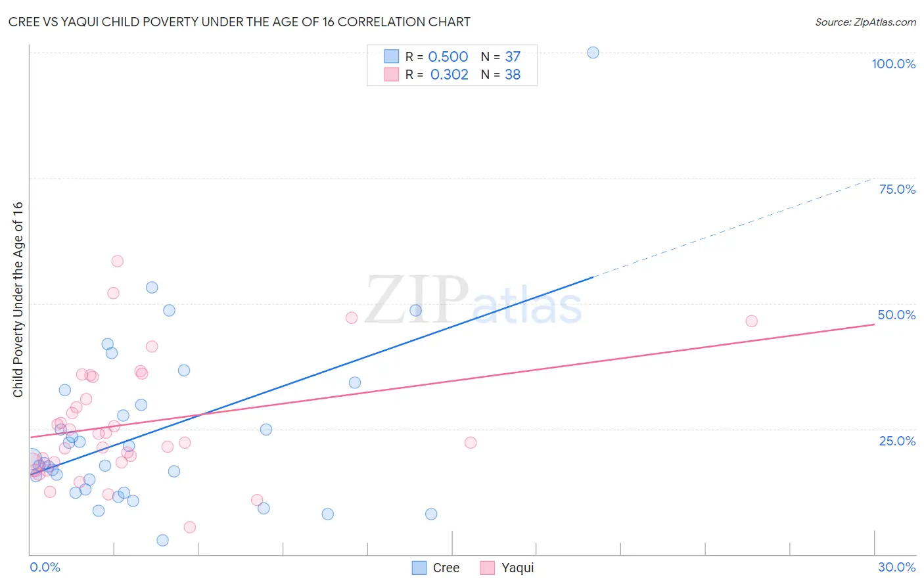The height and width of the screenshot is (586, 924).
Task: Click the Cree outlier point near 100%
Action: coord(593,53)
